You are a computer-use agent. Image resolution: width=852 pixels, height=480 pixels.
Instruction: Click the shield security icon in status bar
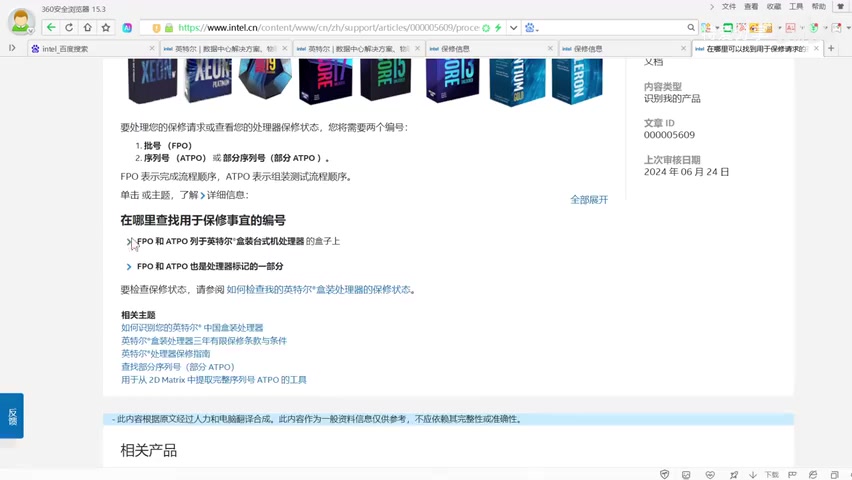665,475
